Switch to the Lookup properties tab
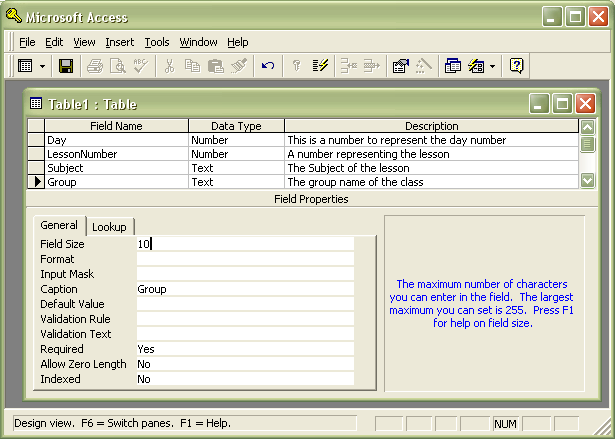Screen dimensions: 615x439 [109, 227]
